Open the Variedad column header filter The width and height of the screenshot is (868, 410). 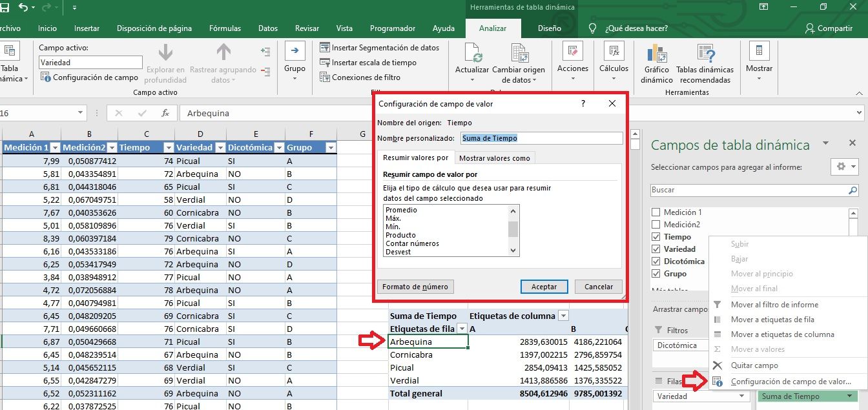220,147
